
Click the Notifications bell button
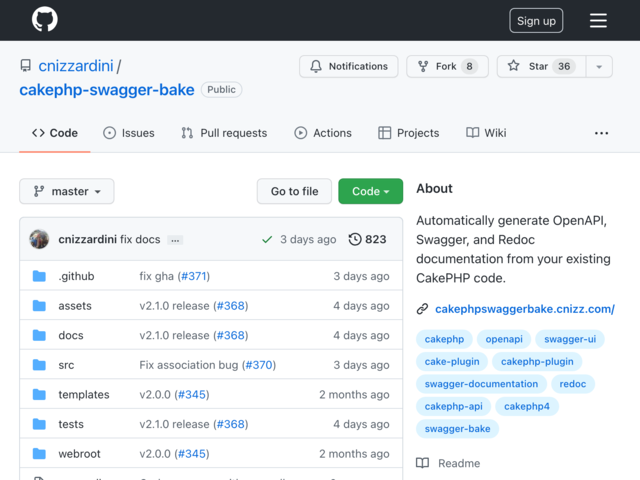click(x=349, y=66)
